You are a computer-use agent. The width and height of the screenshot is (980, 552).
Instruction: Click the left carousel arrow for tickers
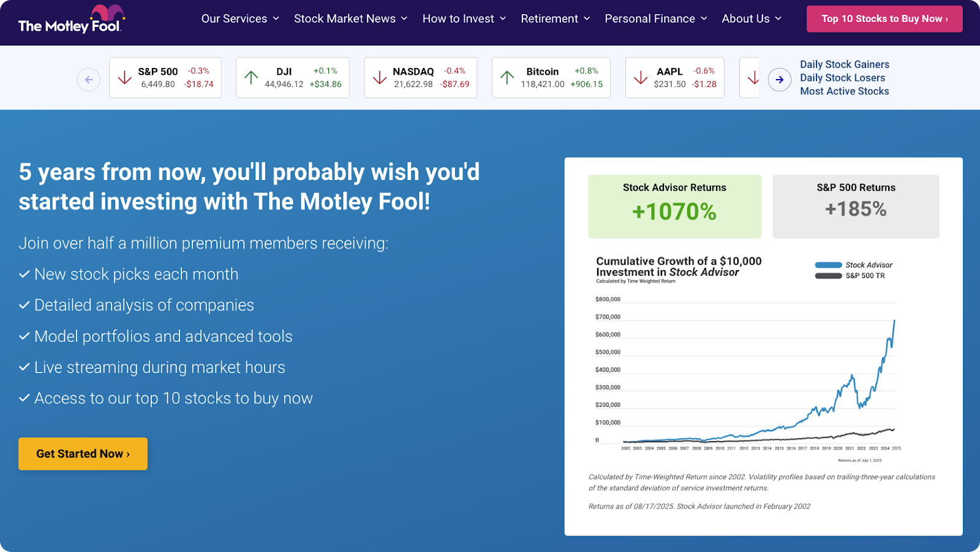(89, 80)
